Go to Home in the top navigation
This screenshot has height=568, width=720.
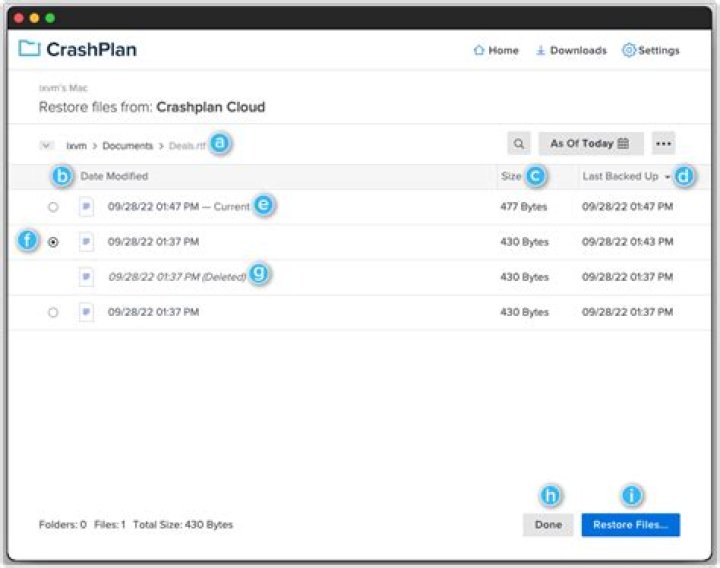[x=496, y=51]
